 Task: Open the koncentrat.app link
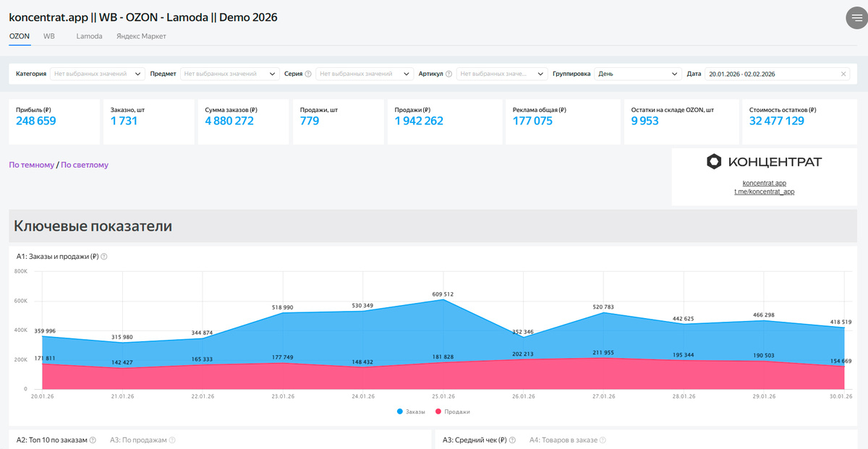click(765, 184)
